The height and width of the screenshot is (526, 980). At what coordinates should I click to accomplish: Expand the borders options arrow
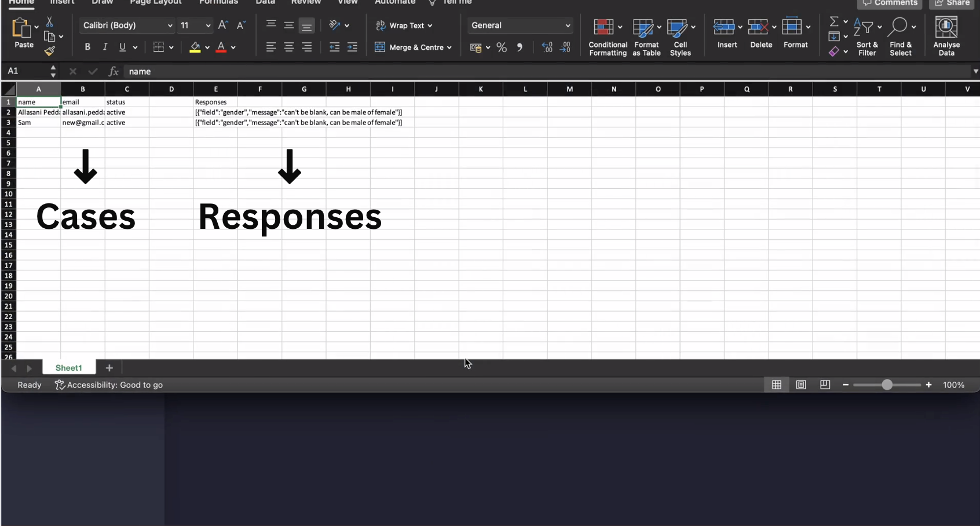(171, 48)
